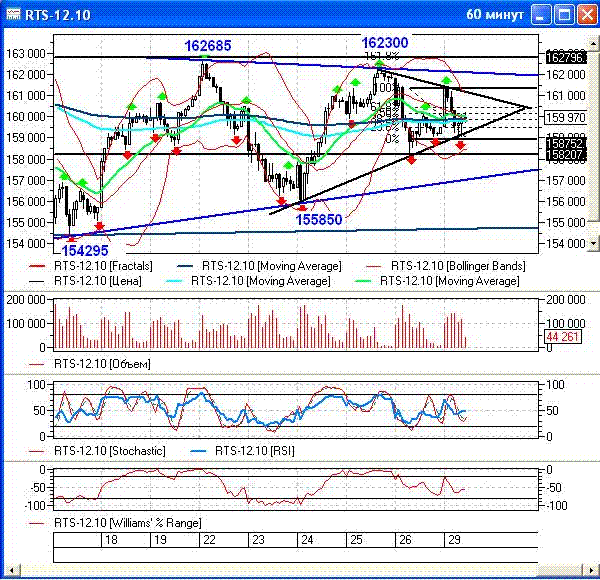
Task: Click the red fractal arrow above 155850
Action: click(302, 208)
